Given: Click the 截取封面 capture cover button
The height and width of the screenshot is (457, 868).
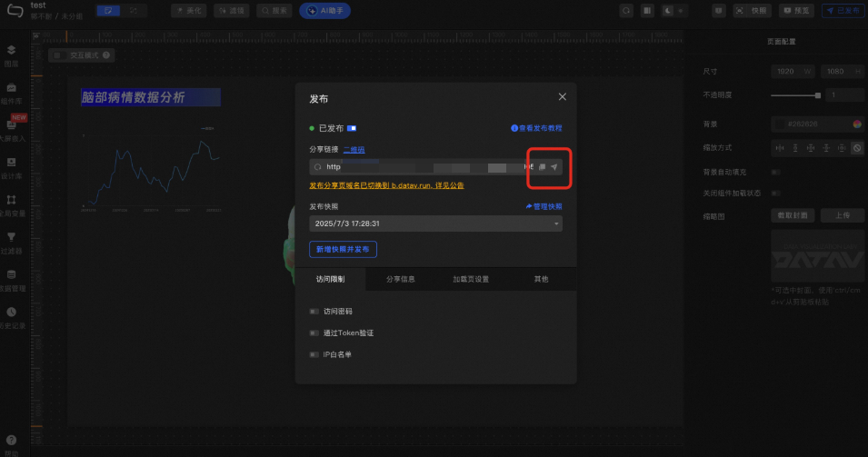Looking at the screenshot, I should (793, 215).
